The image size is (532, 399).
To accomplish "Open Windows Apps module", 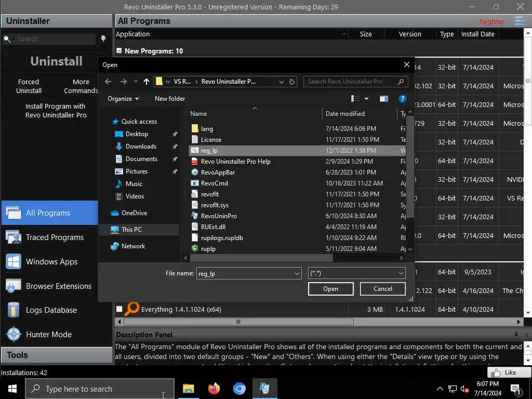I will [x=49, y=262].
